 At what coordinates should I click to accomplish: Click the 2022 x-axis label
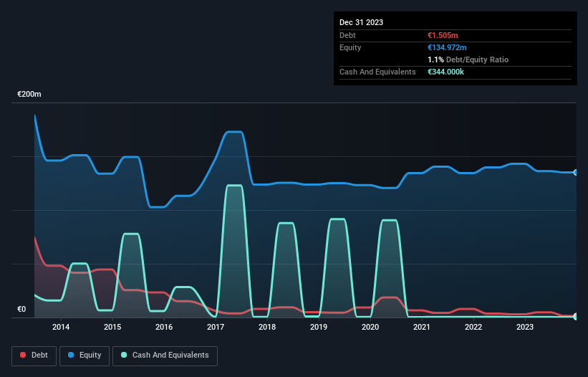click(x=473, y=327)
